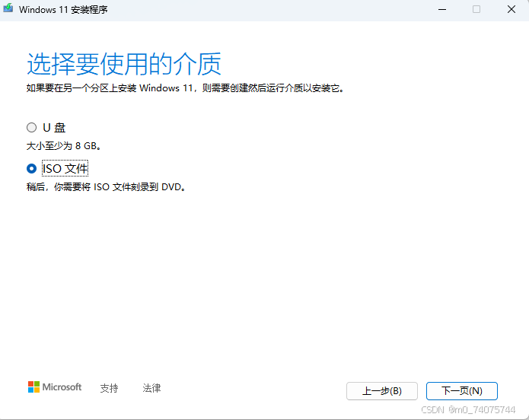The image size is (529, 420).
Task: Close the Windows 11 安装程序 window
Action: (x=511, y=9)
